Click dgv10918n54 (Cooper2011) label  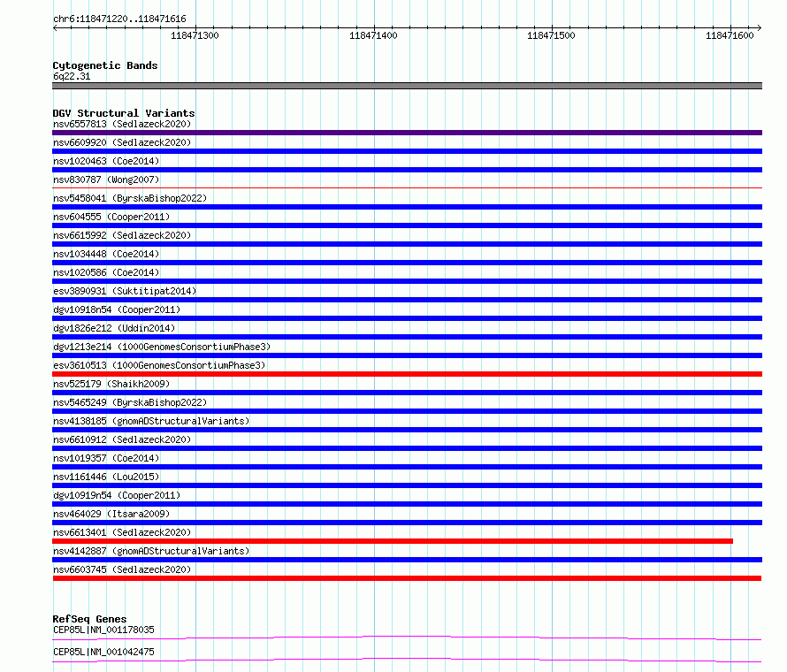(x=117, y=309)
